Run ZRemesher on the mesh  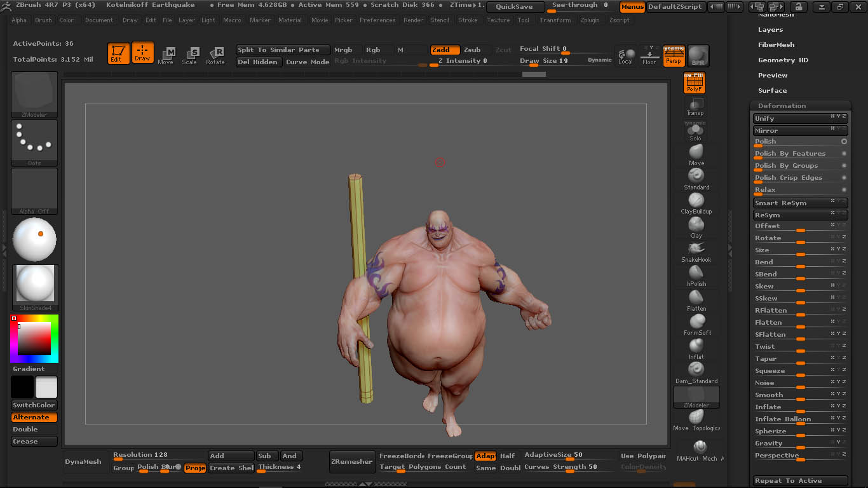[352, 462]
